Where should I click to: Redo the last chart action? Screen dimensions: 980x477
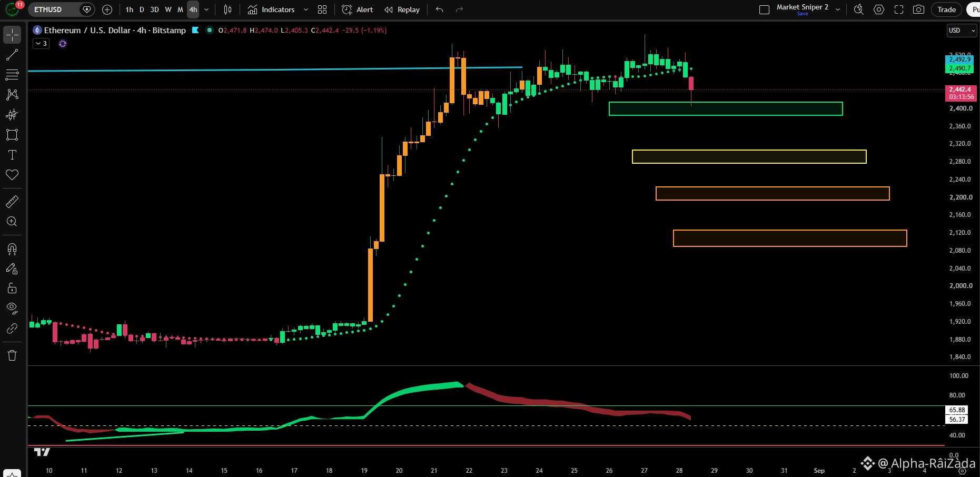click(x=459, y=9)
